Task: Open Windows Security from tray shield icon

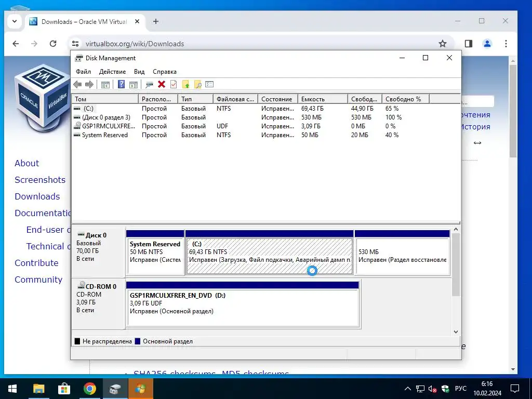Action: coord(445,389)
